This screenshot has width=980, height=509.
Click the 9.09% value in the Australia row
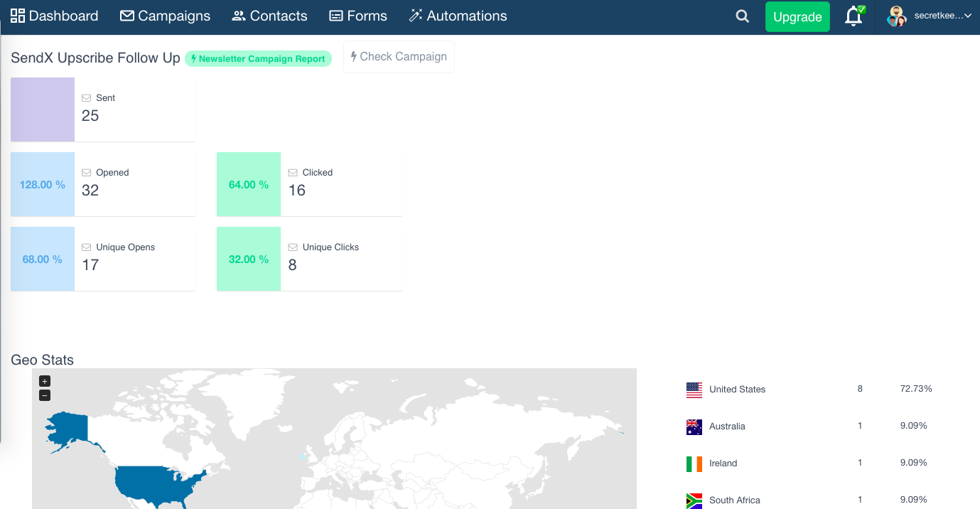913,426
